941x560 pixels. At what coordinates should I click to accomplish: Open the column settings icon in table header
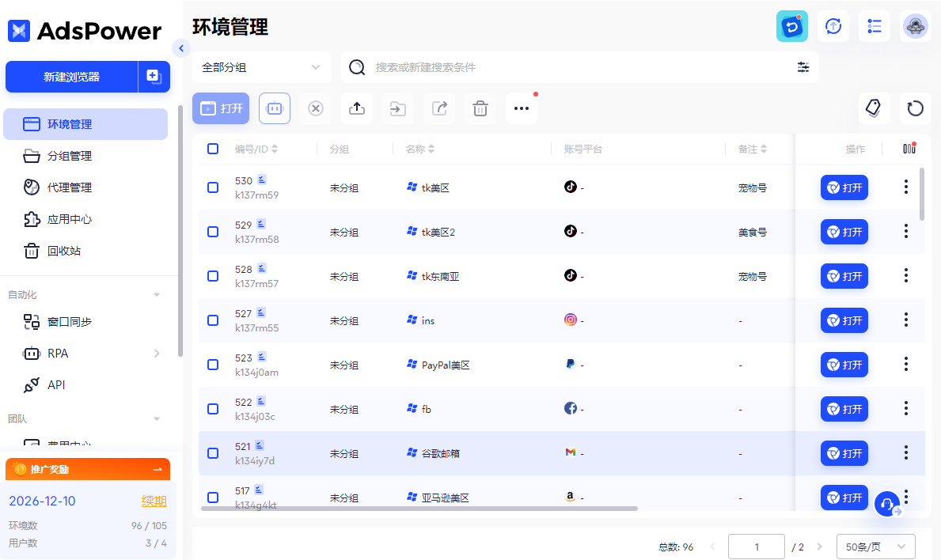coord(909,148)
